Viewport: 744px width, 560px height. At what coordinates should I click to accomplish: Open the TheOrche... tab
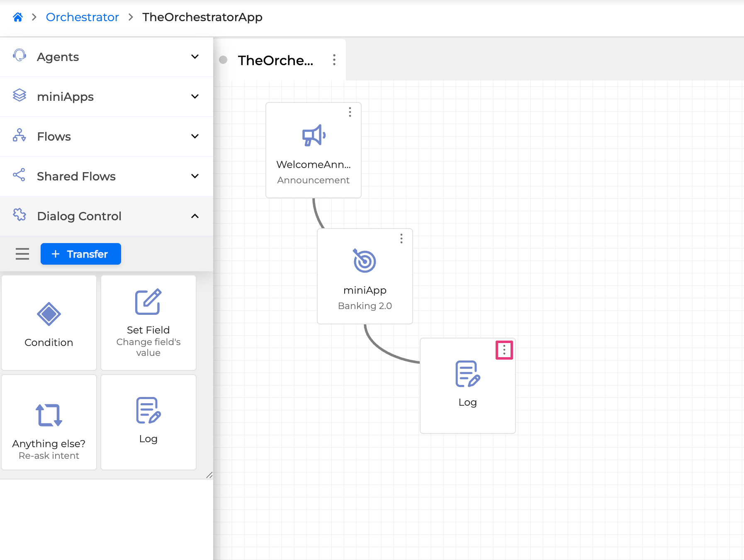(x=275, y=61)
